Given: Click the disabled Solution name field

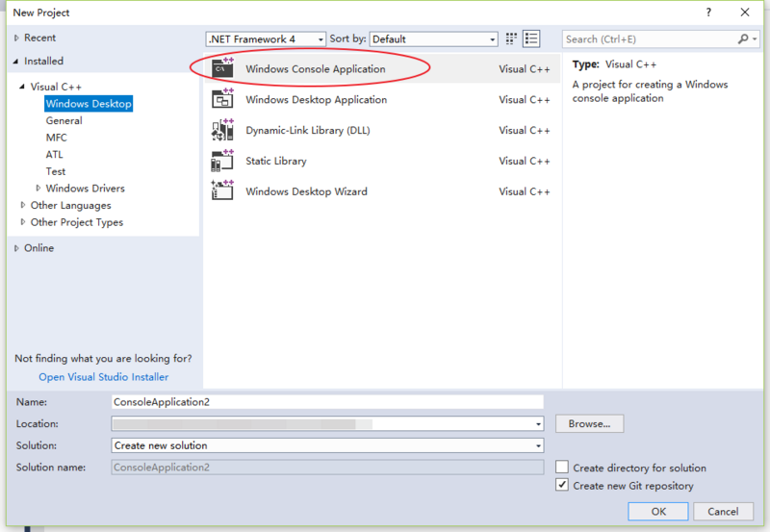Looking at the screenshot, I should [x=327, y=468].
